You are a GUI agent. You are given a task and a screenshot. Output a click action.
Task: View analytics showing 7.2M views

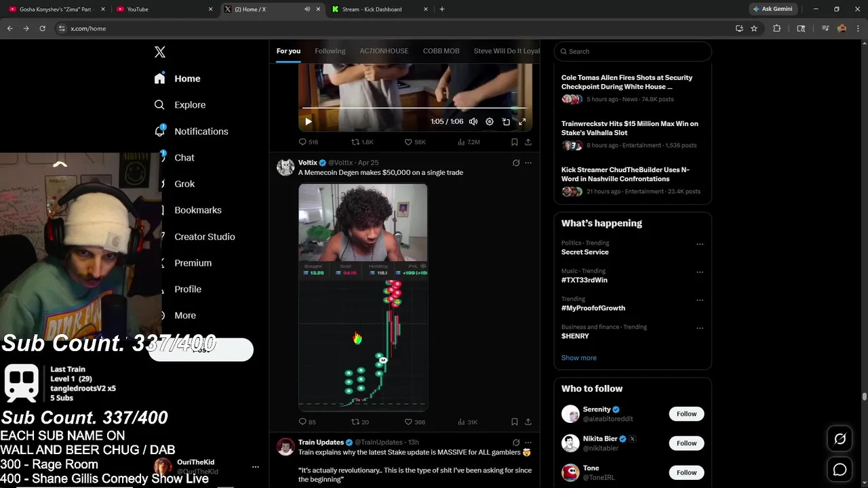[469, 142]
